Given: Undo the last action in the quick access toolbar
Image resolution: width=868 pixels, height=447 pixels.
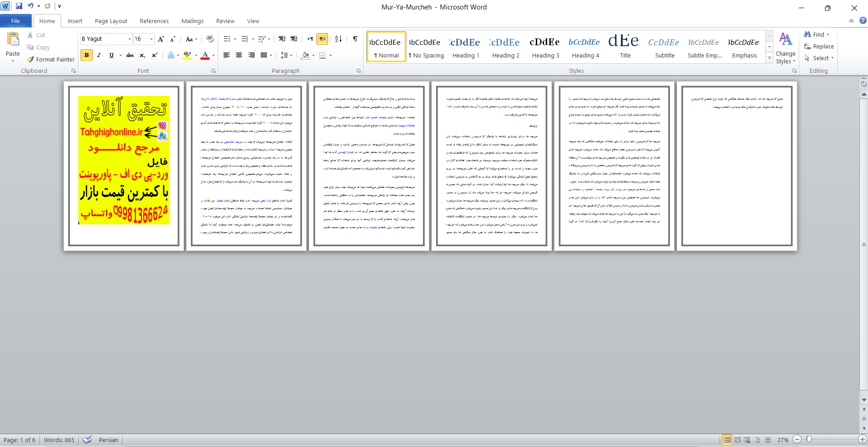Looking at the screenshot, I should coord(30,6).
